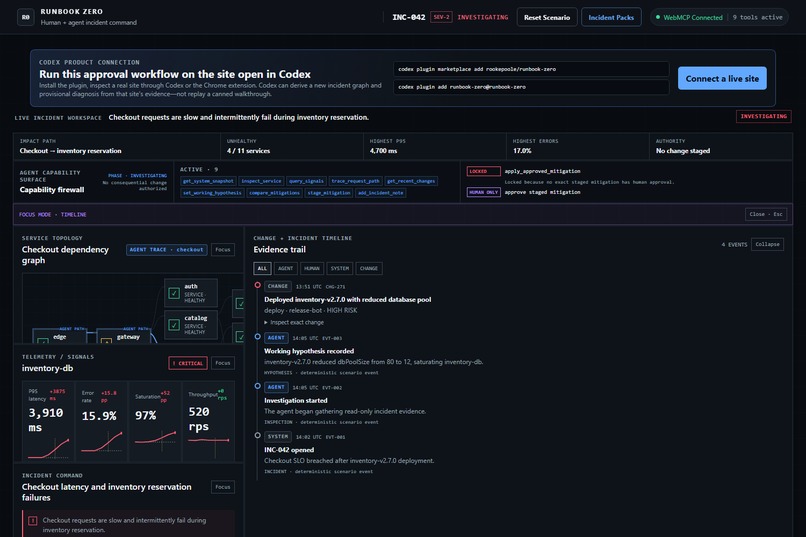Click the set_working_hypothesis tool chip

212,193
